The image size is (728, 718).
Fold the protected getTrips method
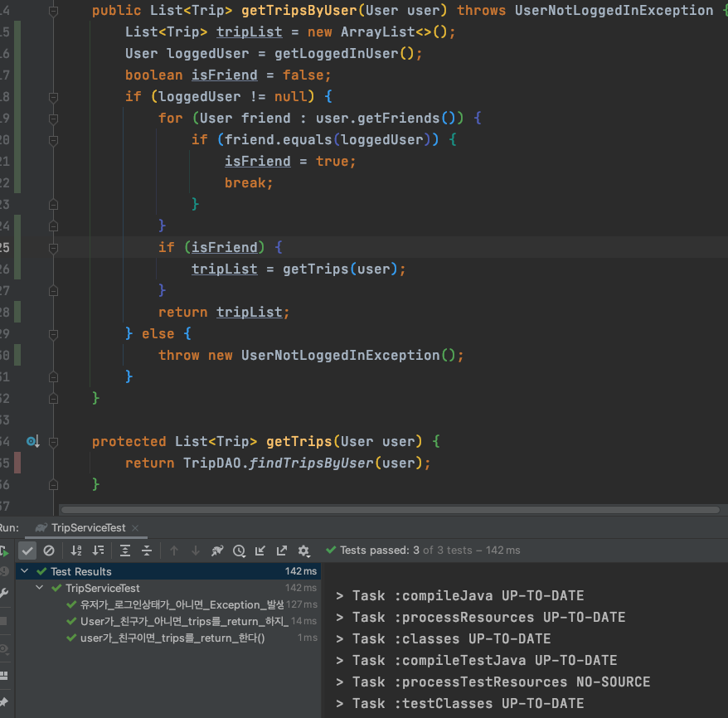coord(53,442)
